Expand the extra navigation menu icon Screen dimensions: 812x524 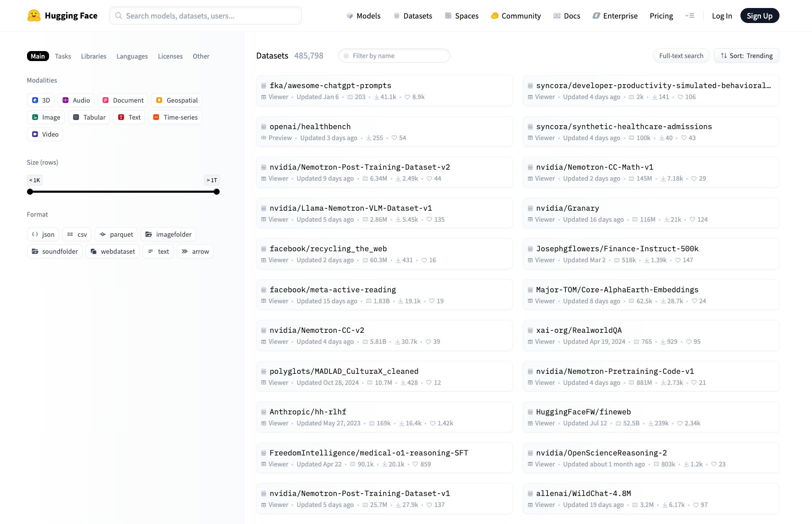[x=690, y=16]
